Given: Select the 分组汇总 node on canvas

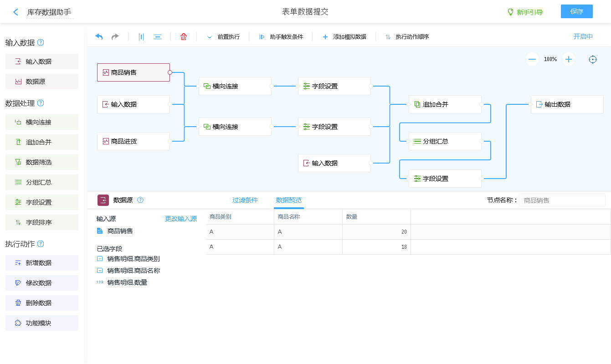Looking at the screenshot, I should (445, 141).
